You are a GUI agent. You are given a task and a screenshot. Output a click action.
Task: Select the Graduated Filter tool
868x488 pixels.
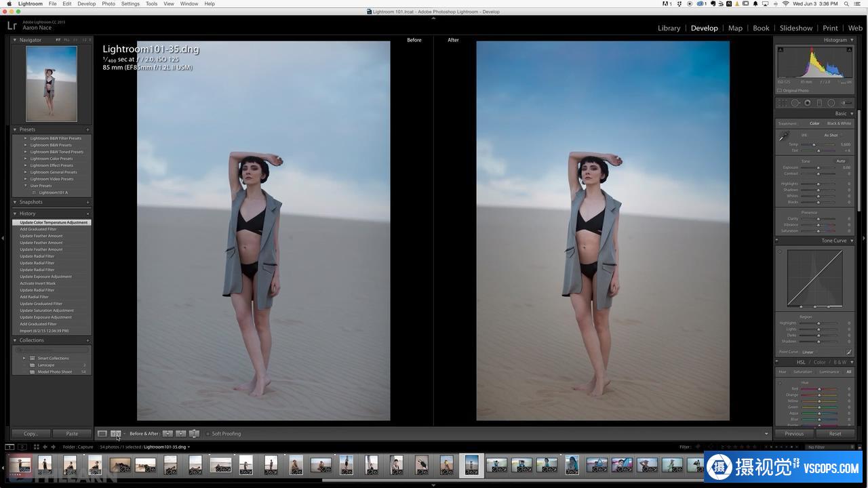click(819, 103)
